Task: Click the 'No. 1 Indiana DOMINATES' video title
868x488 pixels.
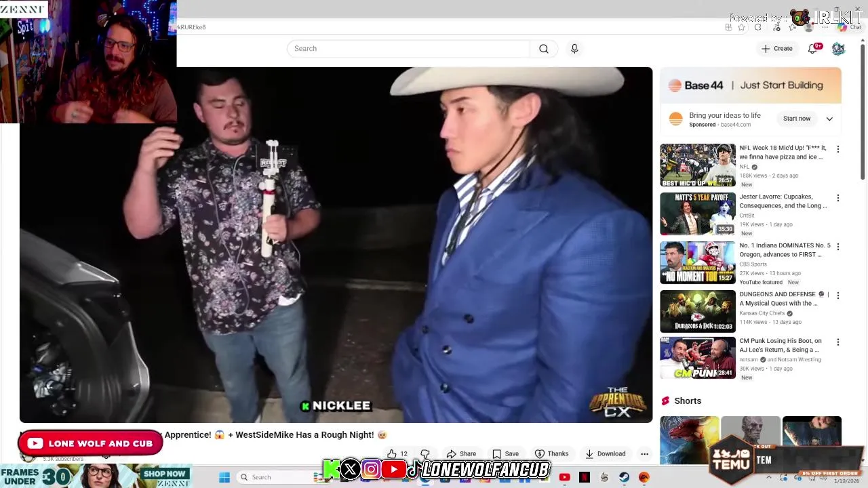Action: [x=785, y=250]
